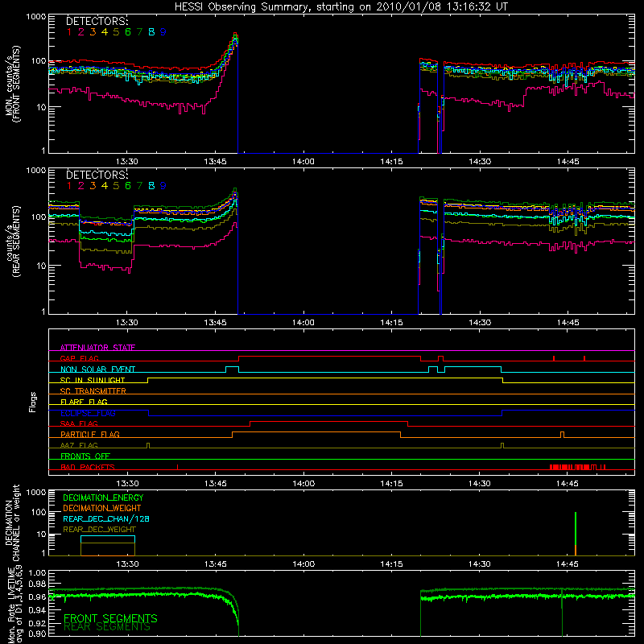Click the 1.00 livetime y-axis value
The image size is (644, 644).
click(x=37, y=573)
